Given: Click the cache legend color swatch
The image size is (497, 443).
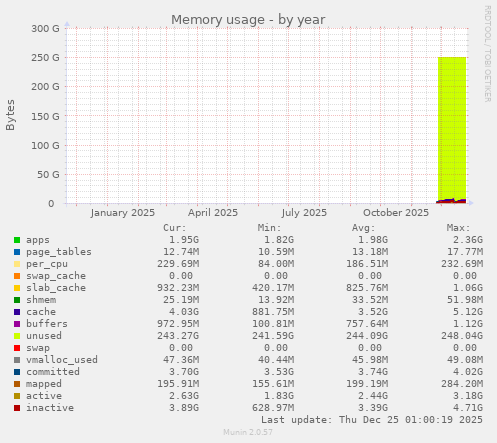Looking at the screenshot, I should [x=17, y=312].
